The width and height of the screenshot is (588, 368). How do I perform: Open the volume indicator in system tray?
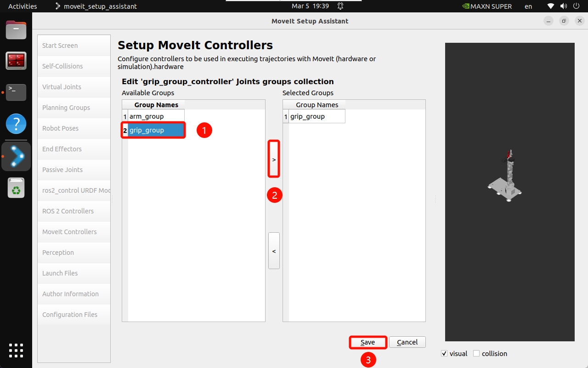point(563,6)
